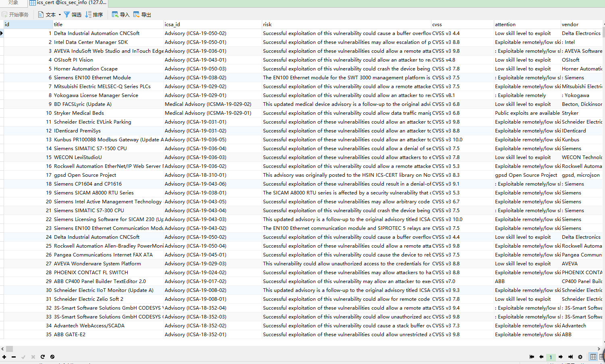Go to the next page of records

[x=561, y=357]
